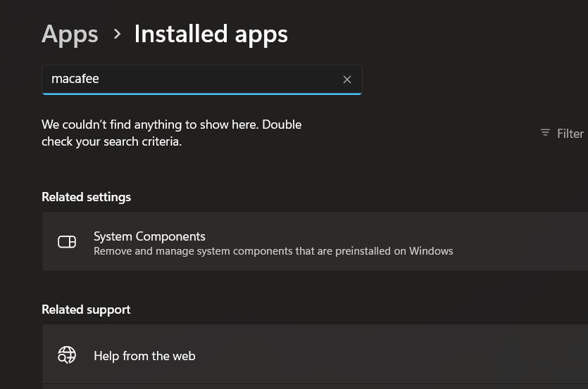
Task: Click empty space in the Help from the web row
Action: (423, 355)
